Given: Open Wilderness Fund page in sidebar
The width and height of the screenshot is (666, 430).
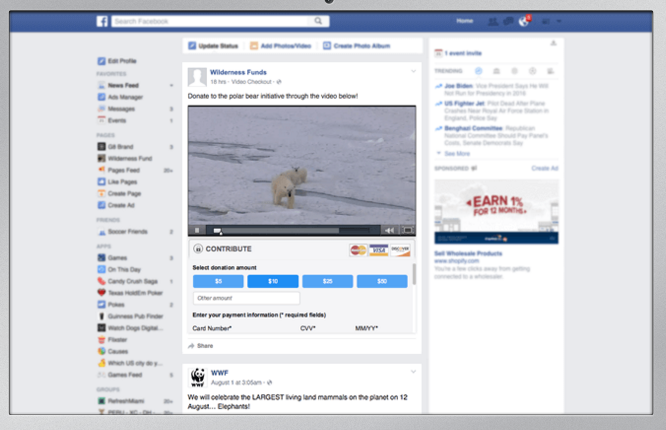Looking at the screenshot, I should (x=125, y=158).
